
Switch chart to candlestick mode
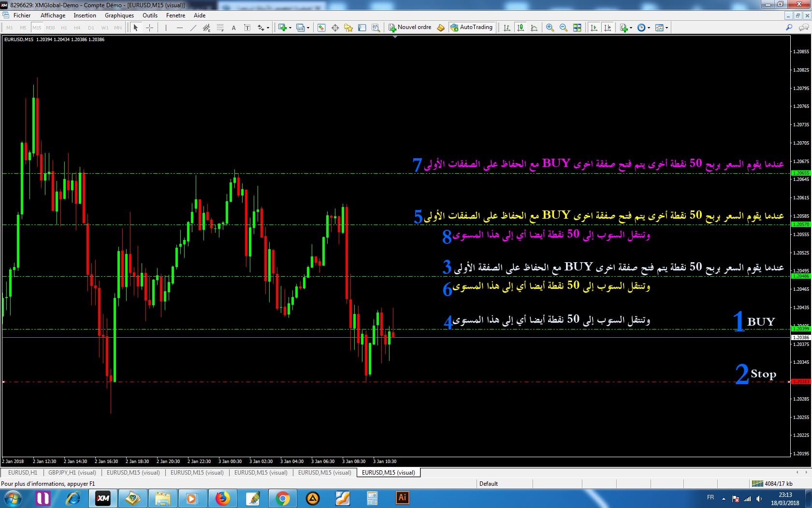coord(521,28)
